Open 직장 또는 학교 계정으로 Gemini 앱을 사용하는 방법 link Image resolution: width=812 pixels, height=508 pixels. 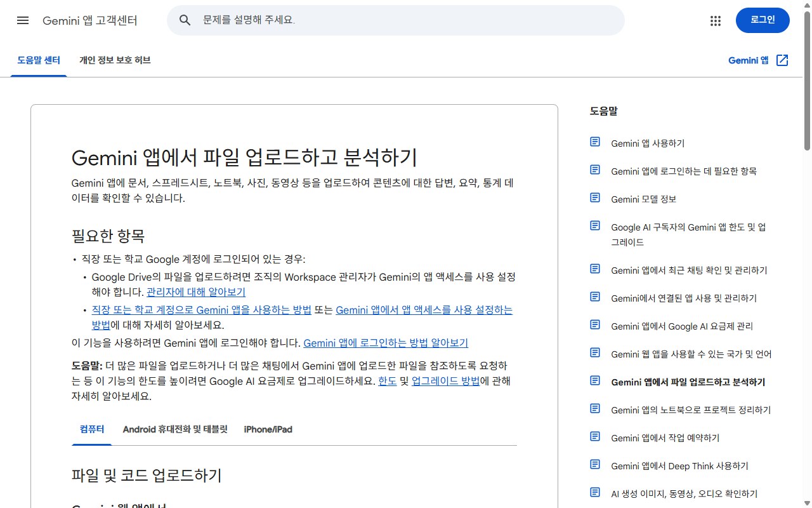[x=202, y=310]
